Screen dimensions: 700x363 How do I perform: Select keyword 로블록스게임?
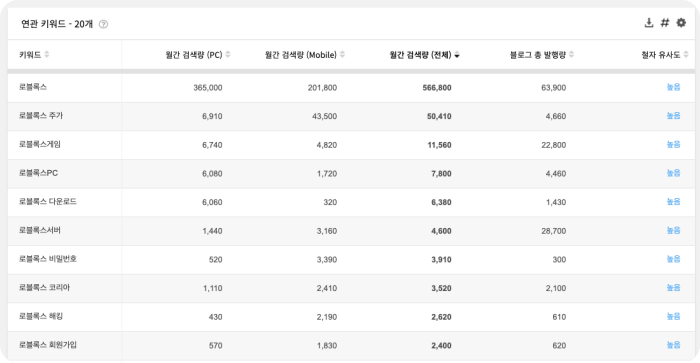[40, 144]
